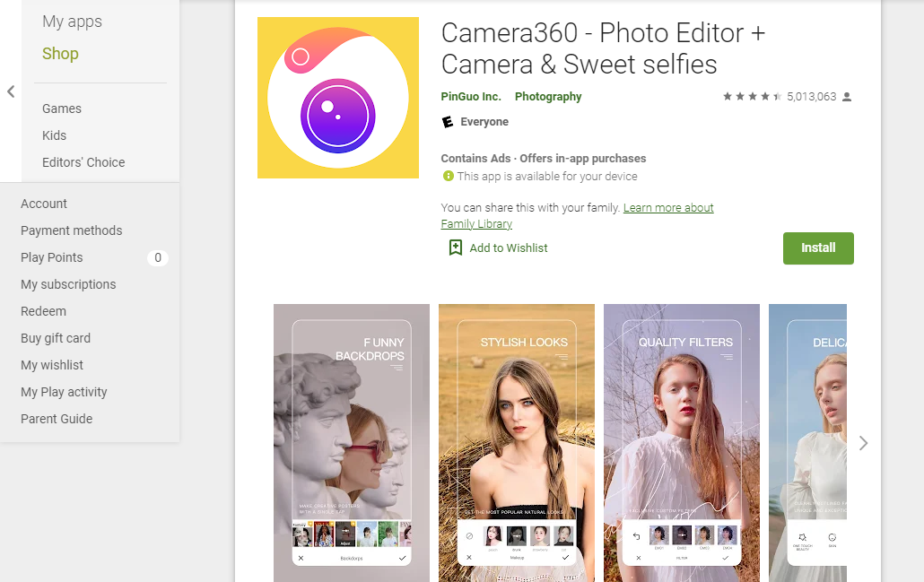Open the My apps section

(x=72, y=22)
